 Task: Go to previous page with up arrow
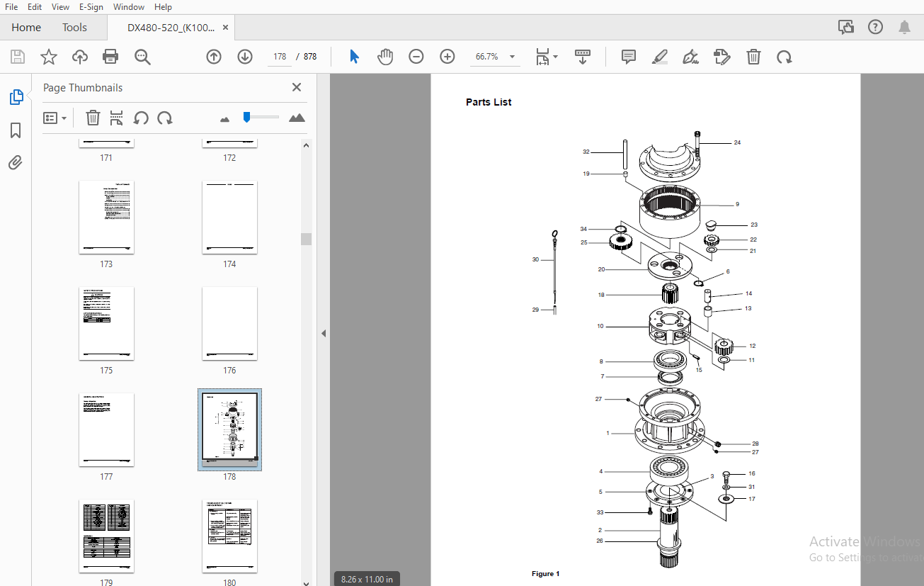pos(214,57)
